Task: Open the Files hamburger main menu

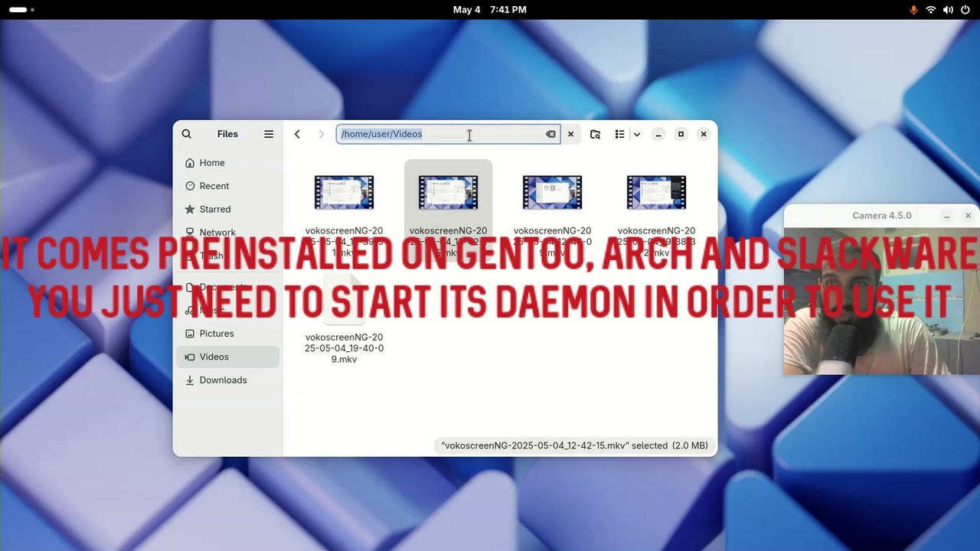Action: tap(269, 134)
